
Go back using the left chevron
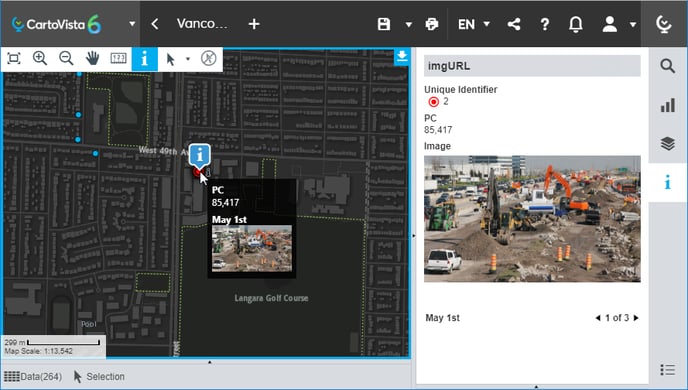154,24
